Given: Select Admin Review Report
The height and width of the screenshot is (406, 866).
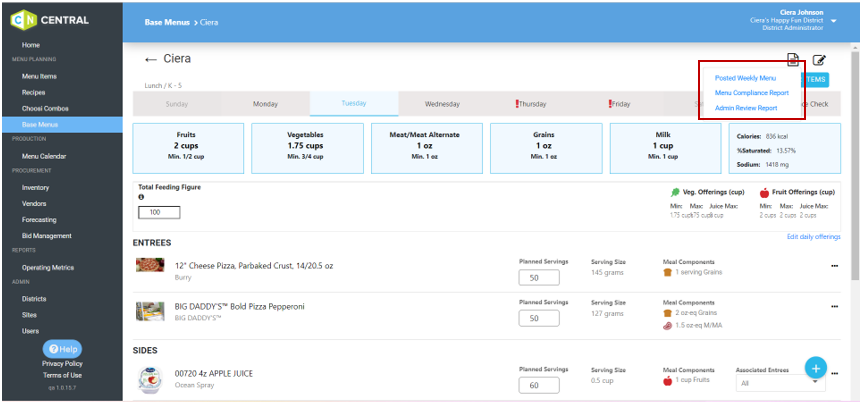Looking at the screenshot, I should pyautogui.click(x=746, y=108).
